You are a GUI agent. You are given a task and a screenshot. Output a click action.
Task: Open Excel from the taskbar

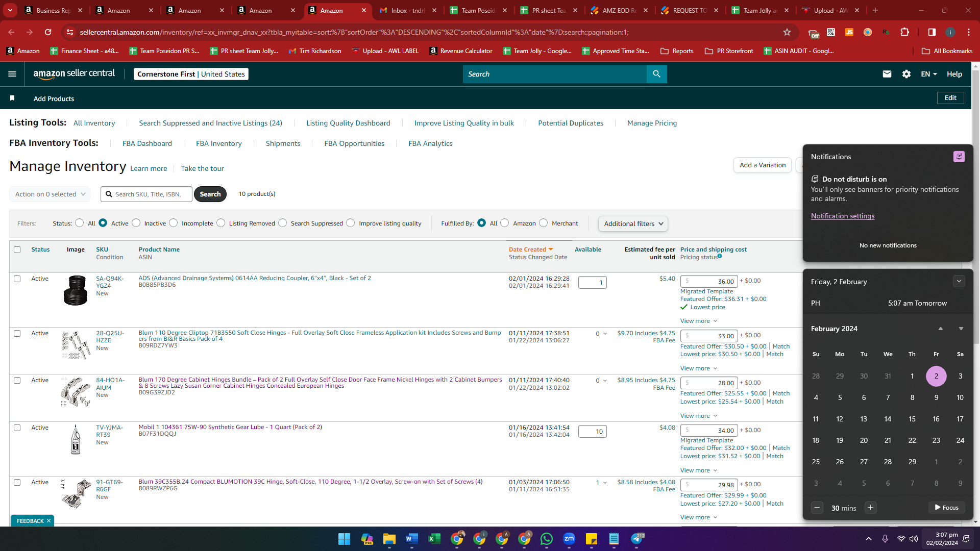tap(434, 539)
